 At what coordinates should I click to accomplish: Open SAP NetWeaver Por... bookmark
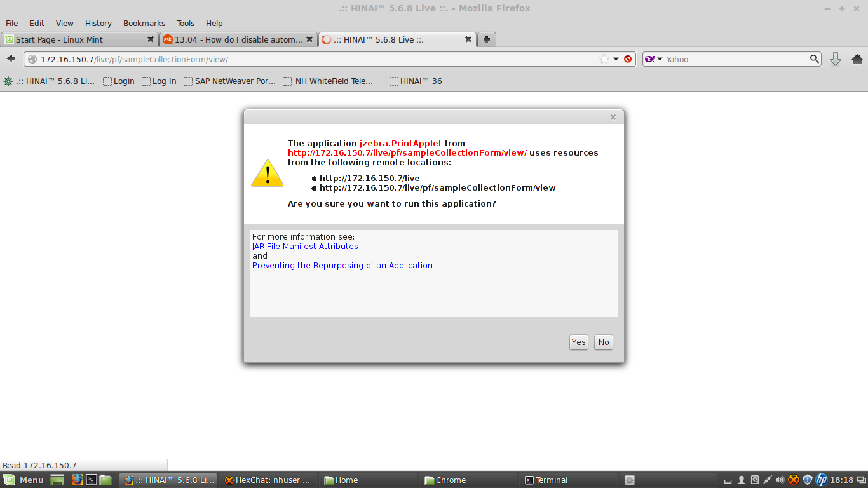[x=229, y=81]
